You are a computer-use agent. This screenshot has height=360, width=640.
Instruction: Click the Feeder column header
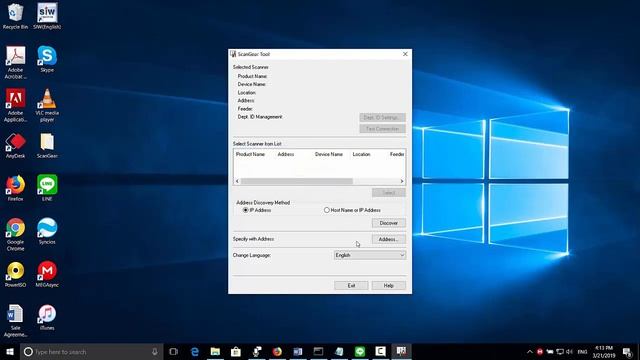[x=397, y=154]
